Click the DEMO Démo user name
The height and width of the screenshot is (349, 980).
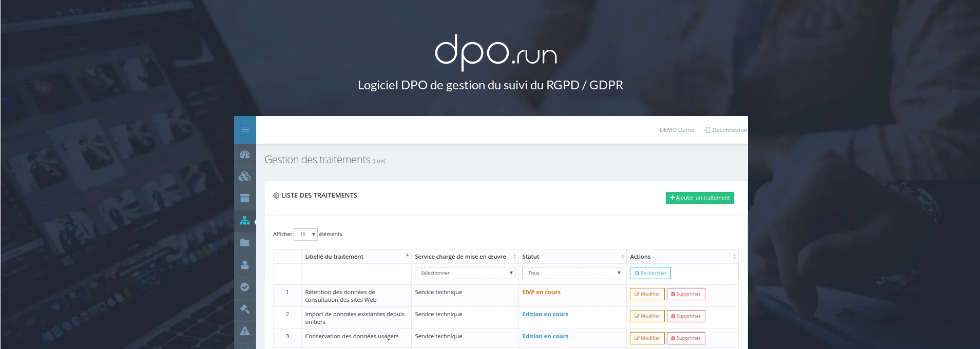pyautogui.click(x=677, y=130)
